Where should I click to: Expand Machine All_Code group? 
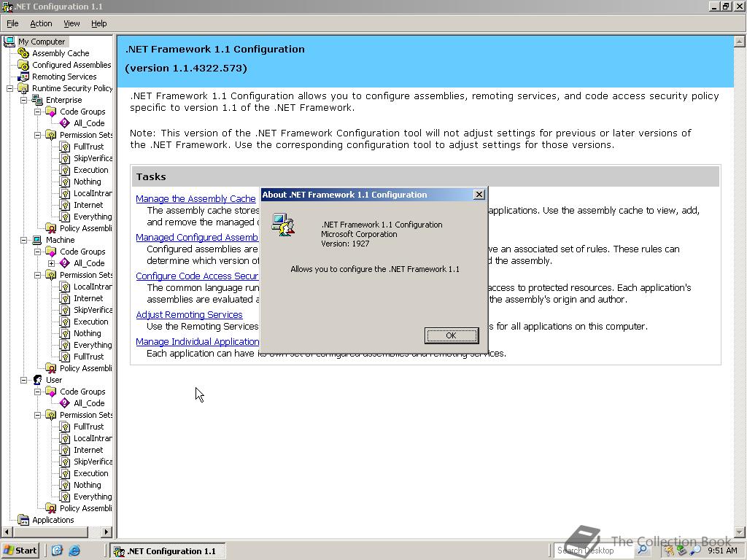coord(52,263)
